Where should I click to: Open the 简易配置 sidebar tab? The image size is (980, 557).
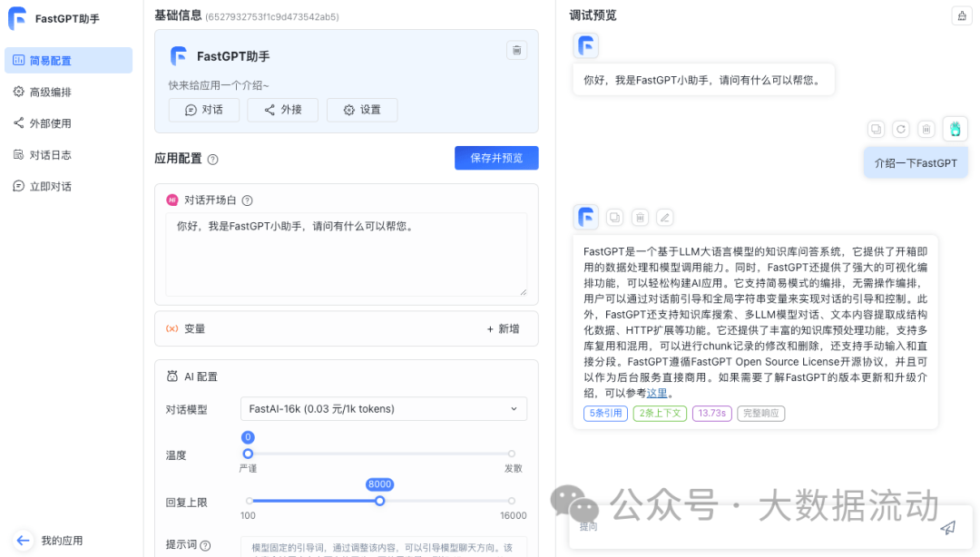(x=69, y=61)
